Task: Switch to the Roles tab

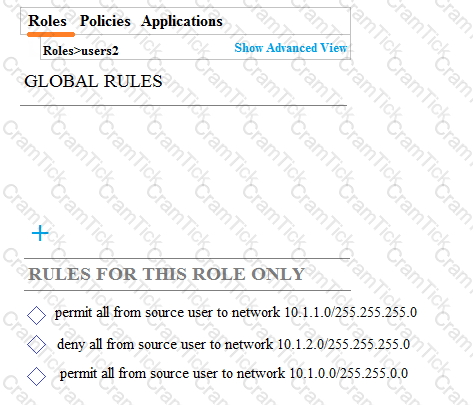Action: tap(47, 21)
